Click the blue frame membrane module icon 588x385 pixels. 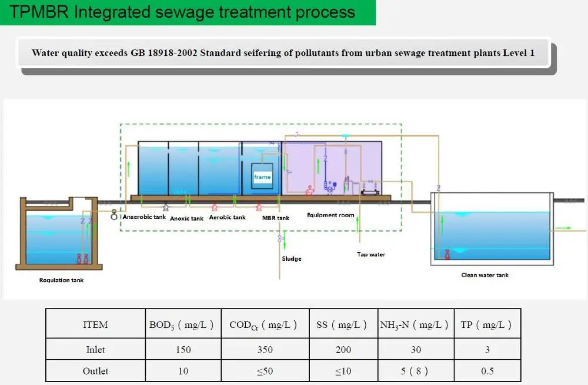pyautogui.click(x=262, y=175)
